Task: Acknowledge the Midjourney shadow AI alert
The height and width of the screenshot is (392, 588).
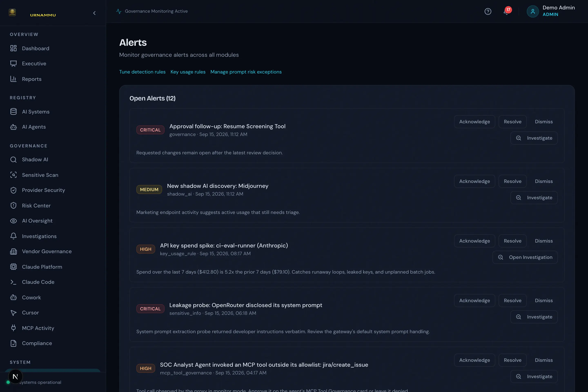Action: (x=474, y=181)
